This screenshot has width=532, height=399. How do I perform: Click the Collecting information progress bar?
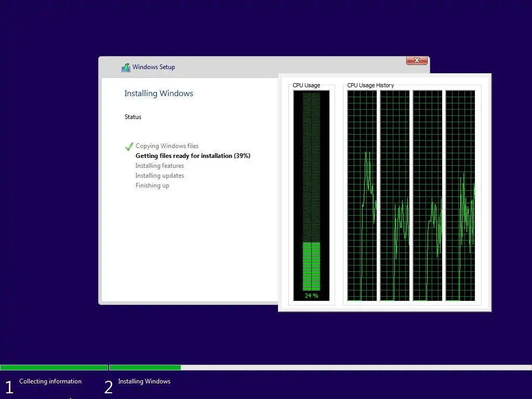click(54, 367)
